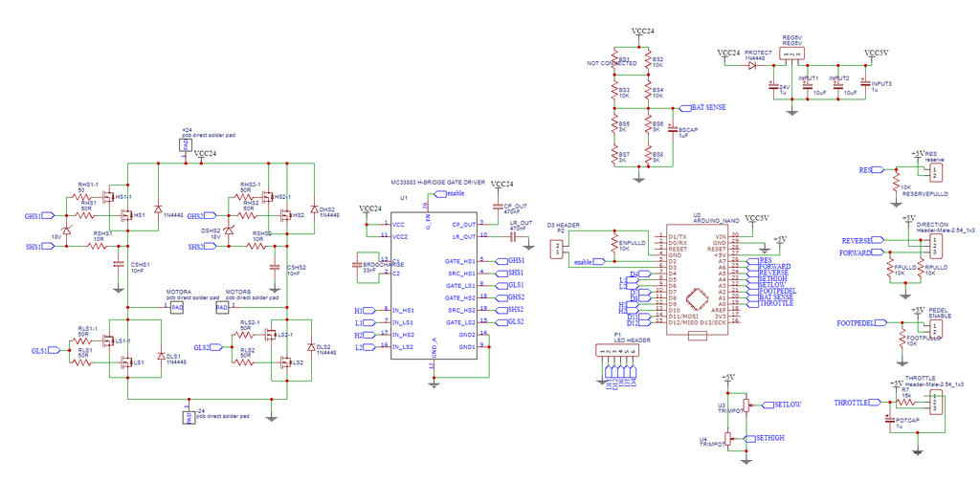This screenshot has height=482, width=980.
Task: Click the U3 TRIMPOT symbol
Action: coord(745,404)
